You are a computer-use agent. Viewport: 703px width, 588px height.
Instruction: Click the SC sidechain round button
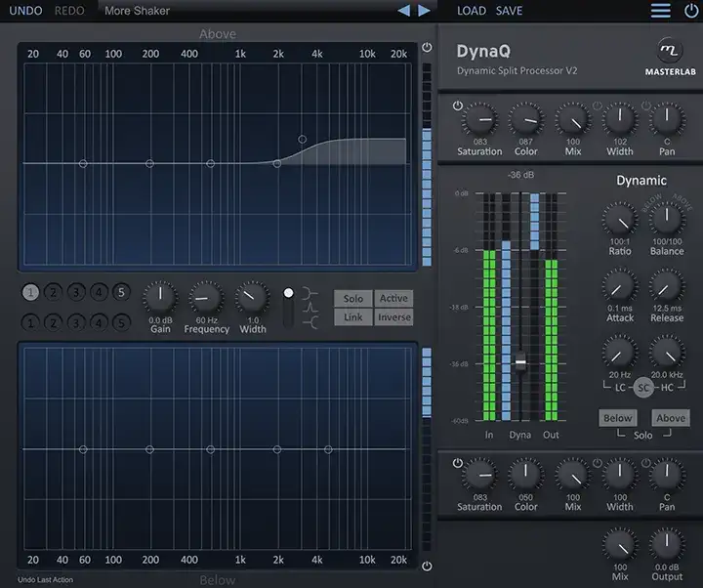(x=643, y=388)
